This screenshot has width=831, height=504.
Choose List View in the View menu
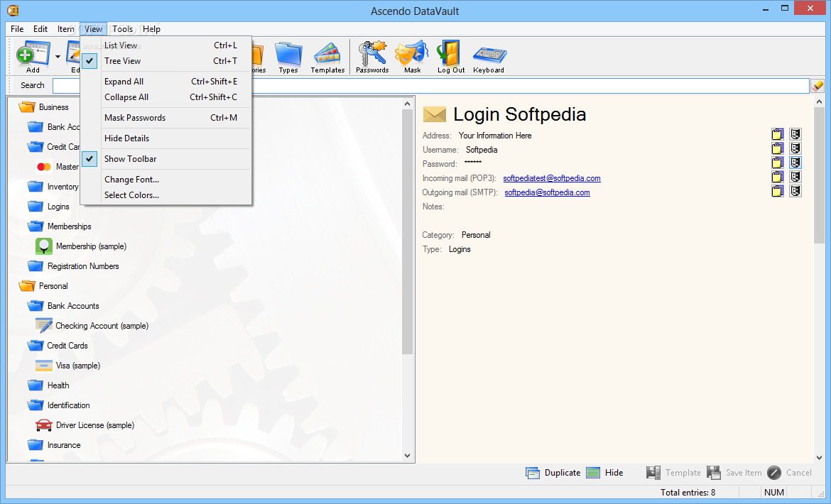click(x=166, y=45)
